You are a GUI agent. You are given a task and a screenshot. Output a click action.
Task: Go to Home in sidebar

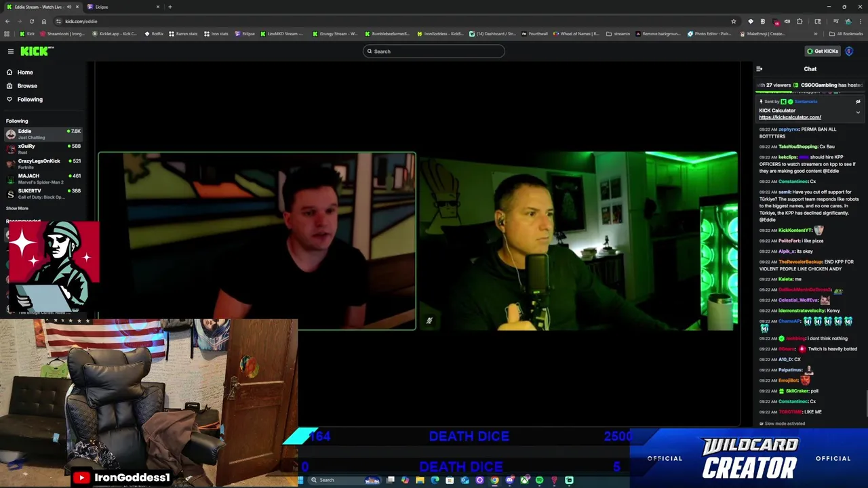pyautogui.click(x=25, y=72)
